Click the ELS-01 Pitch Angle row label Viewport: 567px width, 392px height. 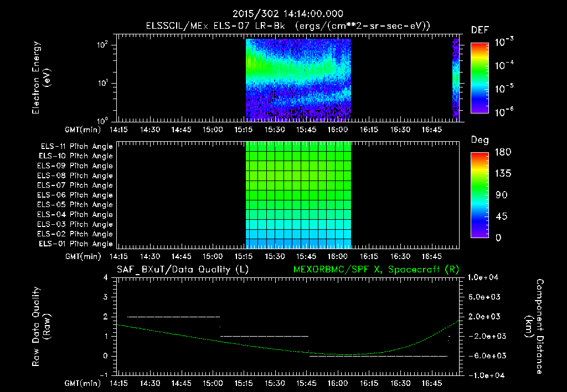pos(76,244)
